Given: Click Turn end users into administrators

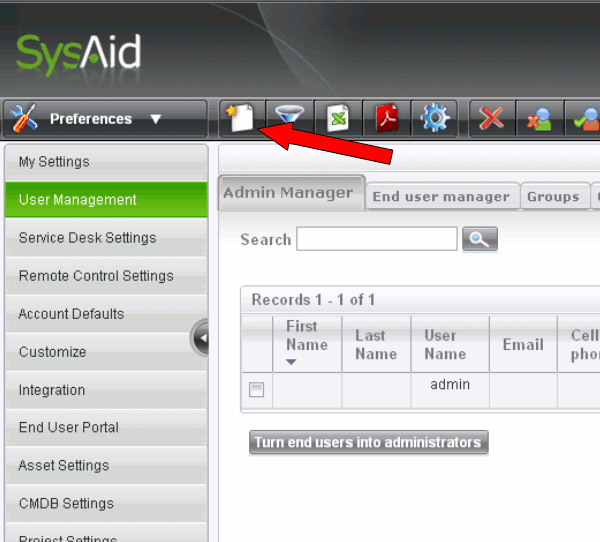Looking at the screenshot, I should (x=368, y=442).
